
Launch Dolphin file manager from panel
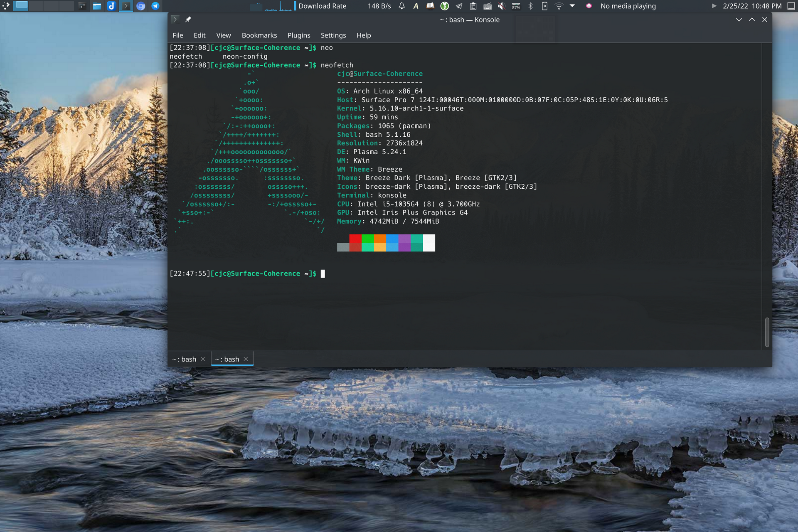click(x=97, y=6)
